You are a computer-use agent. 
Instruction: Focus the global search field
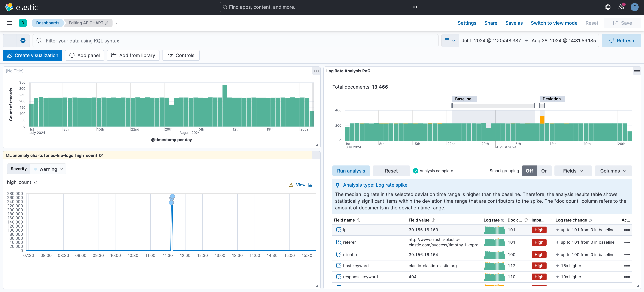point(320,7)
